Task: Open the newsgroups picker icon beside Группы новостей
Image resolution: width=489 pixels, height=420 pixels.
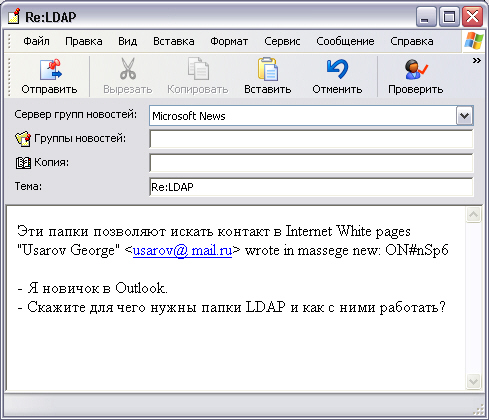Action: pyautogui.click(x=23, y=139)
